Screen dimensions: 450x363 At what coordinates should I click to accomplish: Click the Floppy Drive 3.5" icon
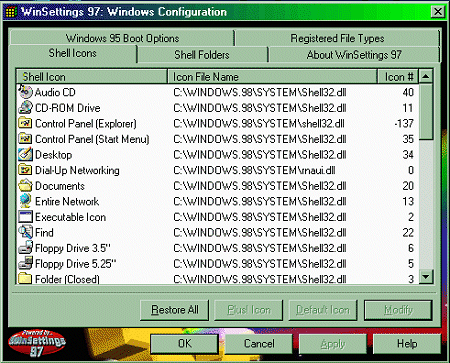point(25,248)
